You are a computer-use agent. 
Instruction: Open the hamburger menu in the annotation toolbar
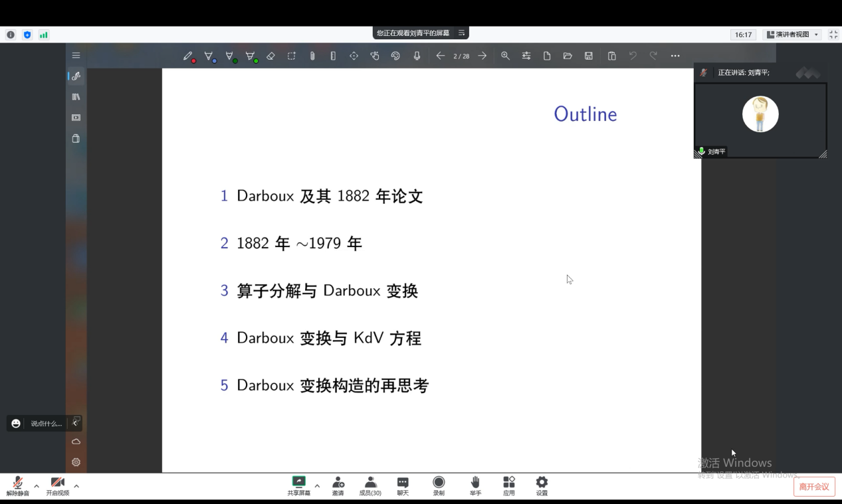tap(76, 56)
